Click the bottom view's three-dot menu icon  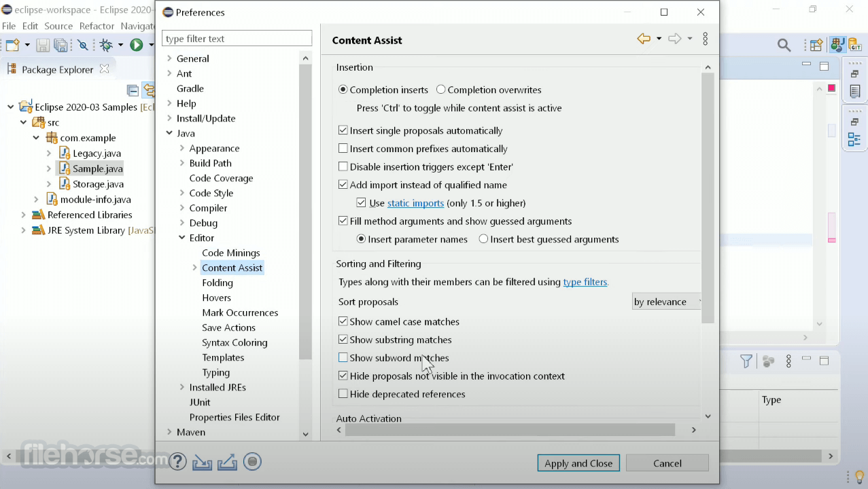(788, 361)
